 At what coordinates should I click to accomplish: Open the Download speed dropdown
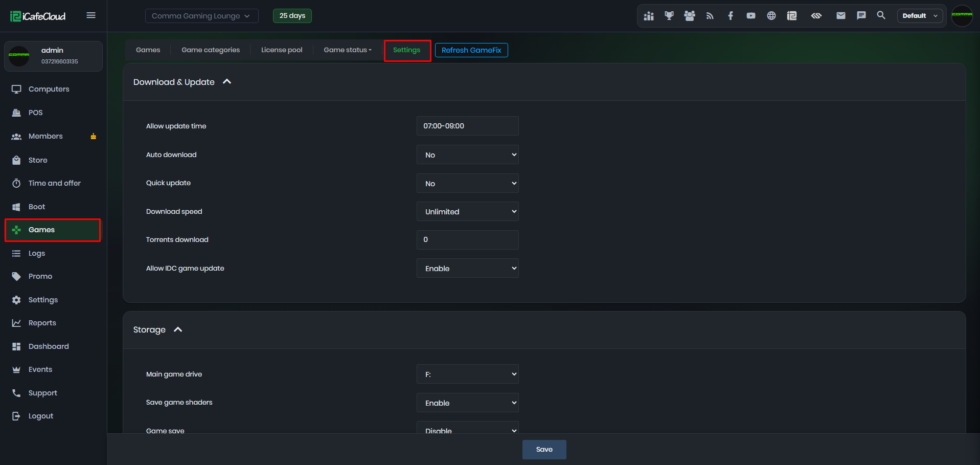467,211
